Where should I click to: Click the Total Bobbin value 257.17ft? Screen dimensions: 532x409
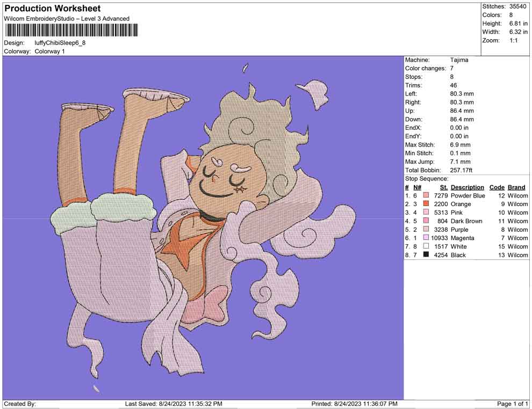pyautogui.click(x=461, y=170)
